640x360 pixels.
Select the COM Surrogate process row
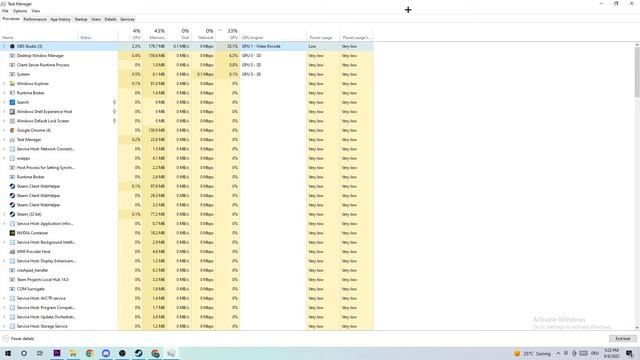coord(187,289)
